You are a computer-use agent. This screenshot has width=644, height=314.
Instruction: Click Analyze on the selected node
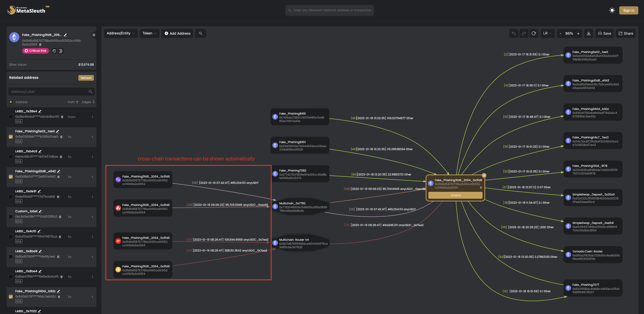[455, 195]
